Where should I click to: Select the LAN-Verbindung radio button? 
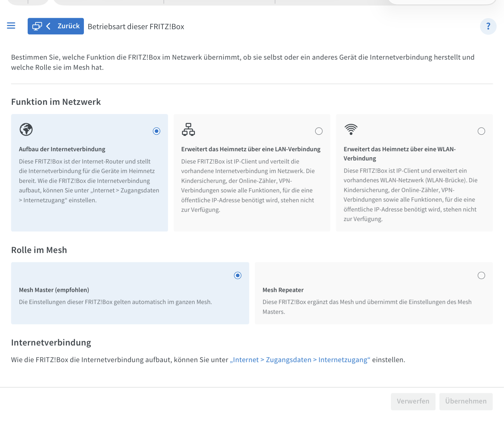pyautogui.click(x=319, y=131)
